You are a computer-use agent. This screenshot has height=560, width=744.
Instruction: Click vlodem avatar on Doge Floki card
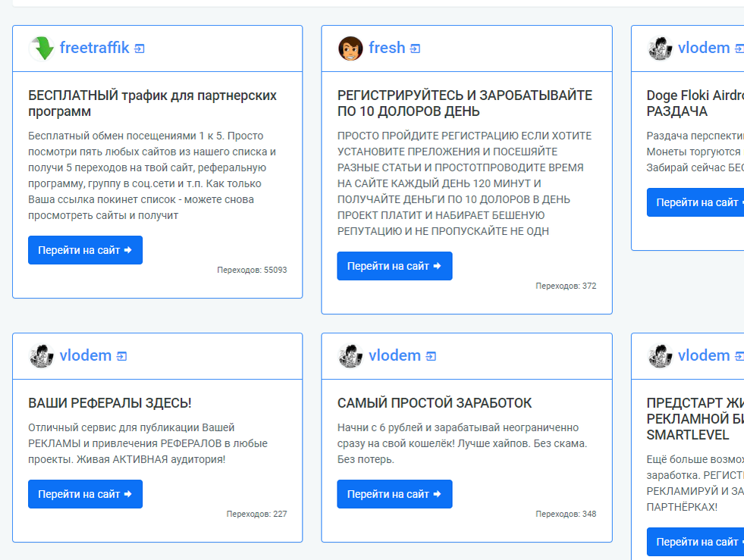(660, 48)
